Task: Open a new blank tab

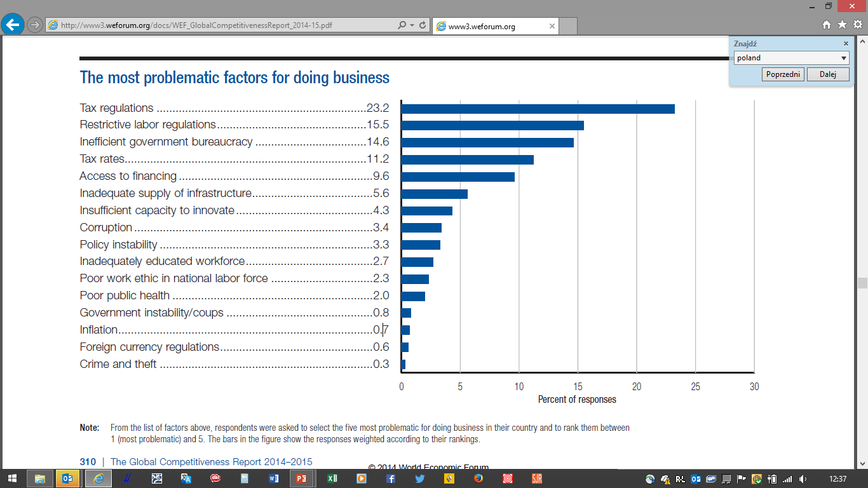Action: [x=569, y=26]
